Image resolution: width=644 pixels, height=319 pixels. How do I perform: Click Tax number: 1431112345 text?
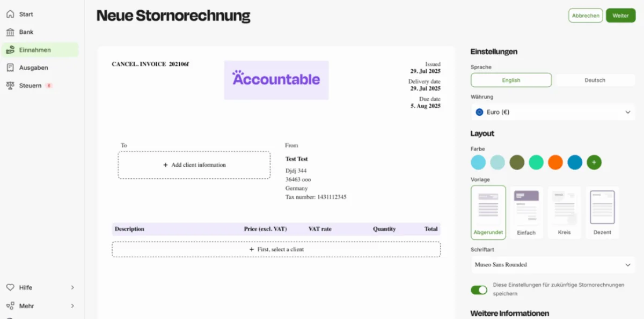[316, 197]
